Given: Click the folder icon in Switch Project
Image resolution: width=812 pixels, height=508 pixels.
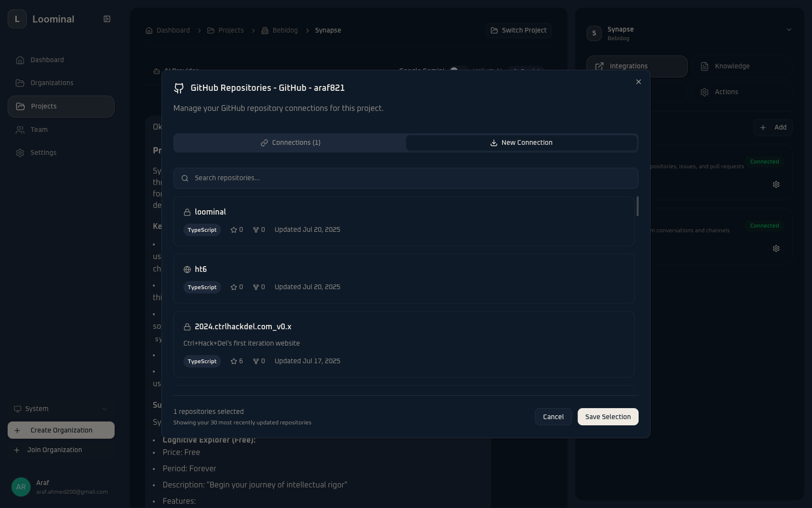Looking at the screenshot, I should coord(494,30).
